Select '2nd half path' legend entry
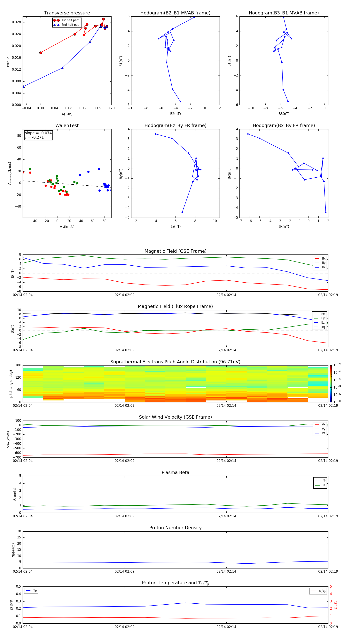This screenshot has width=351, height=644. coord(67,25)
